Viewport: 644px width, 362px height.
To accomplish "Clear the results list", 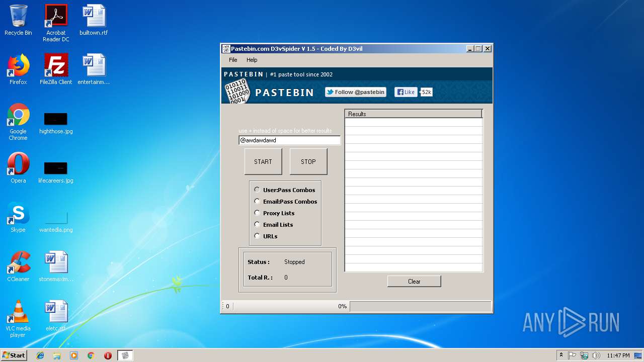I will point(414,281).
